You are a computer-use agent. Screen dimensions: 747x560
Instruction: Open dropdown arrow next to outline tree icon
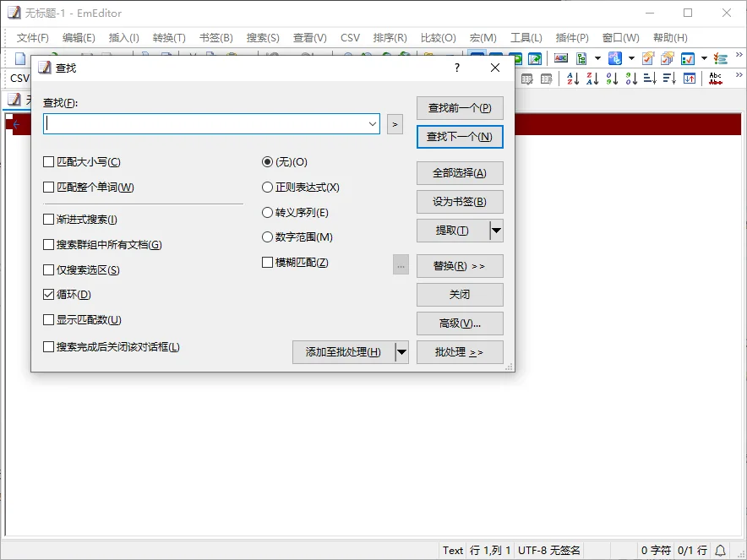(x=597, y=58)
